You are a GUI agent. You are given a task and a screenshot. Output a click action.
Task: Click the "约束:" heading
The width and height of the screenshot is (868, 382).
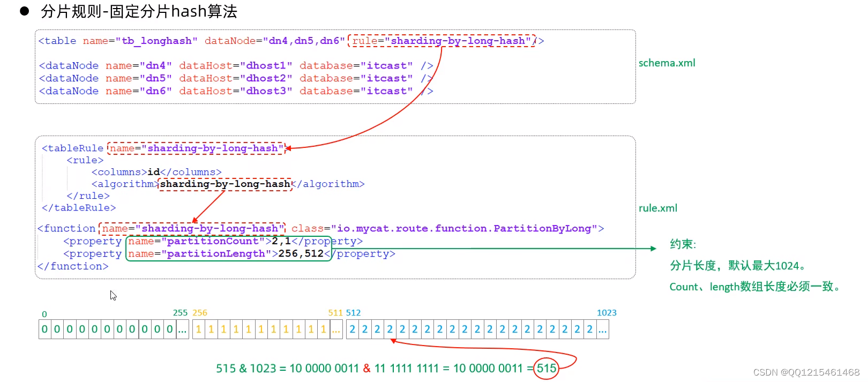pos(683,244)
